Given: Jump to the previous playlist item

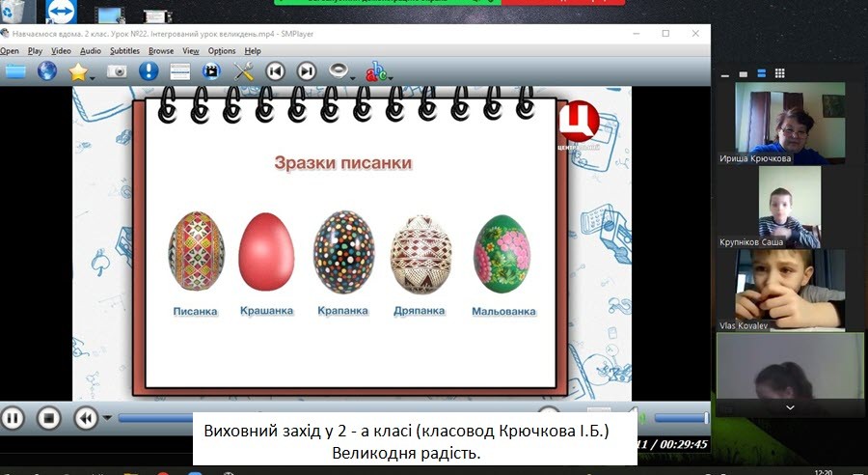Looking at the screenshot, I should (x=275, y=70).
